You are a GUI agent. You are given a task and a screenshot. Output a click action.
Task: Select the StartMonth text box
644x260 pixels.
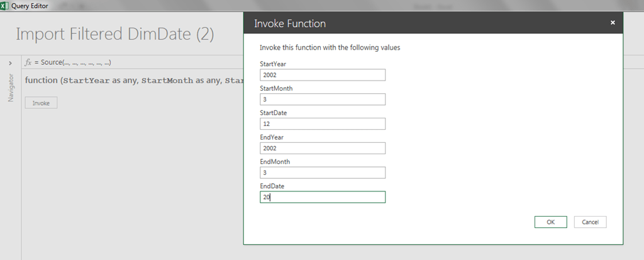322,99
